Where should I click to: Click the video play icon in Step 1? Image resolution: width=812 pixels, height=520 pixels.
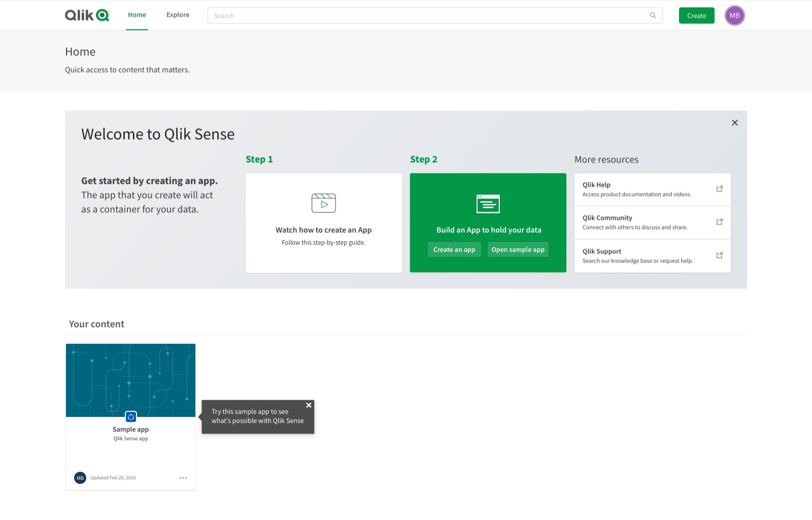click(324, 203)
